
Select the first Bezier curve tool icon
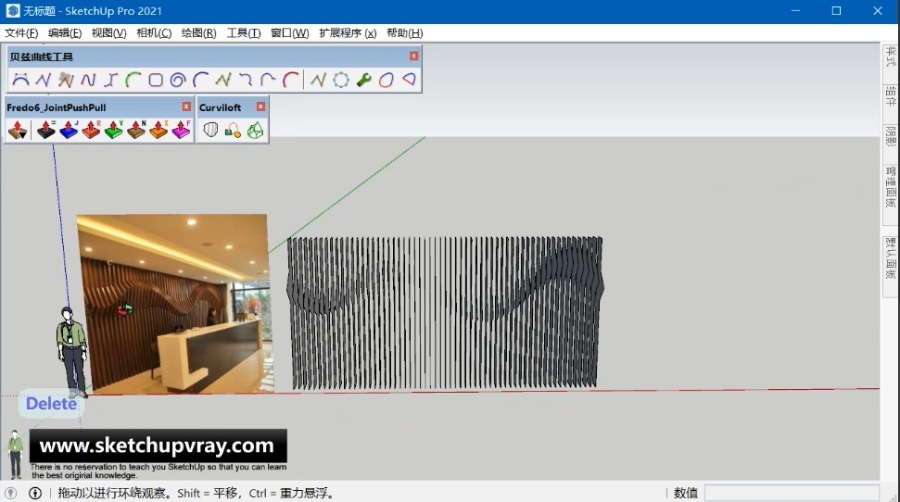point(21,80)
